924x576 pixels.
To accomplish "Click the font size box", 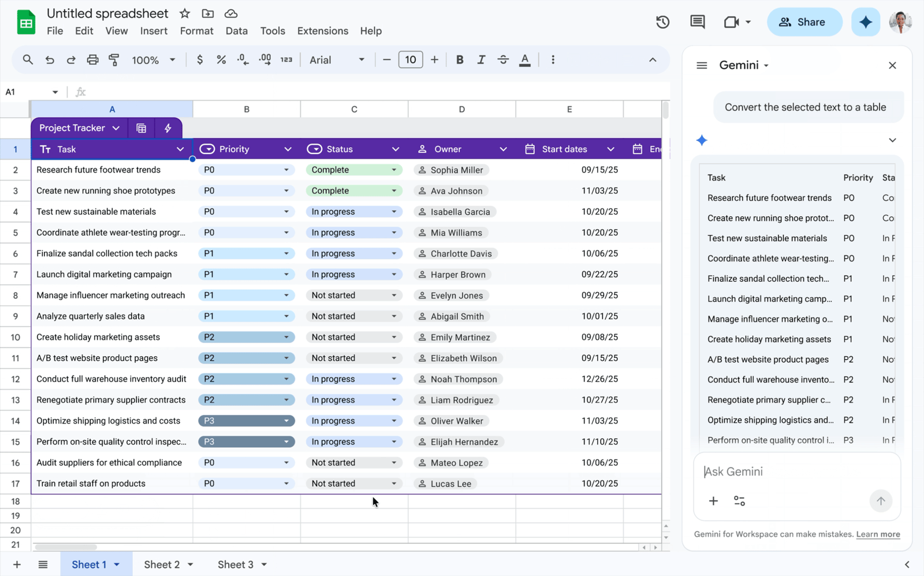I will [x=411, y=59].
